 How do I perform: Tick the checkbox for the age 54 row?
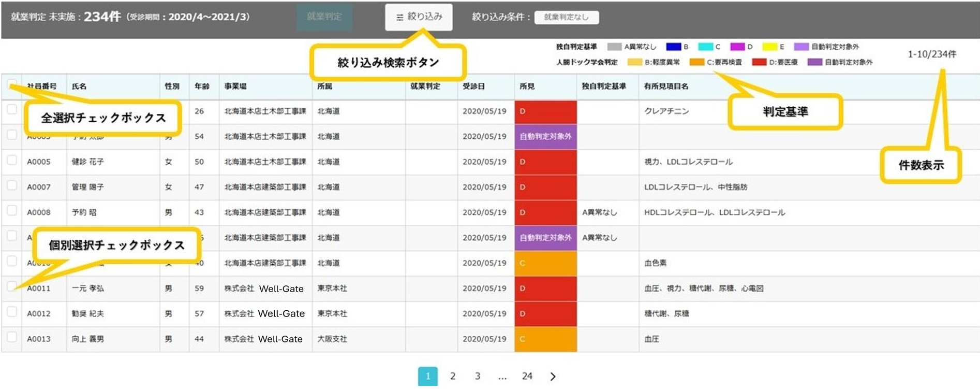pos(12,135)
